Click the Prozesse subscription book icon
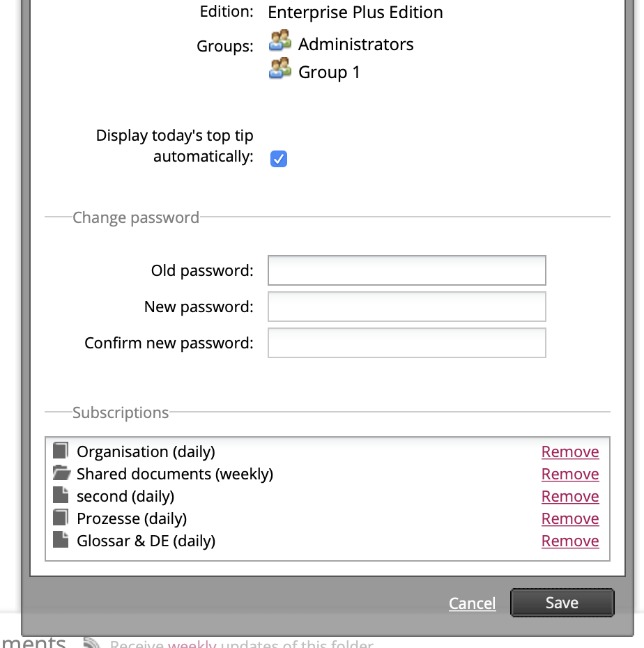Viewport: 644px width, 648px height. coord(61,518)
